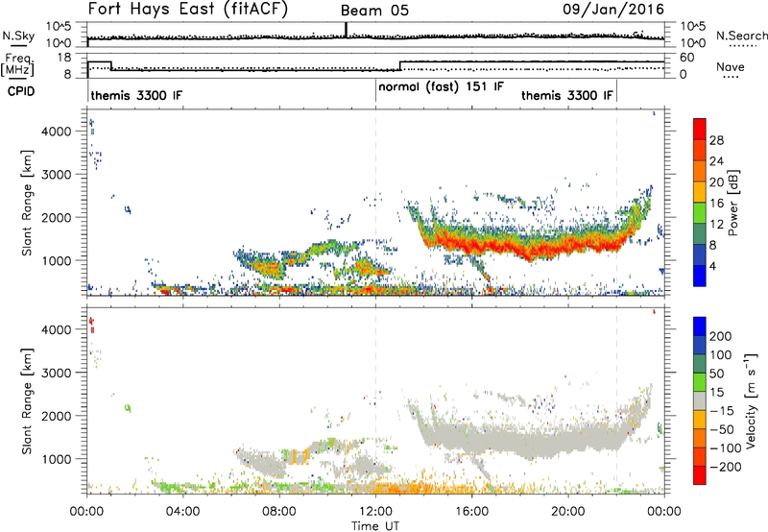Click the "Slant Range [km]" label of velocity panel

pos(27,401)
